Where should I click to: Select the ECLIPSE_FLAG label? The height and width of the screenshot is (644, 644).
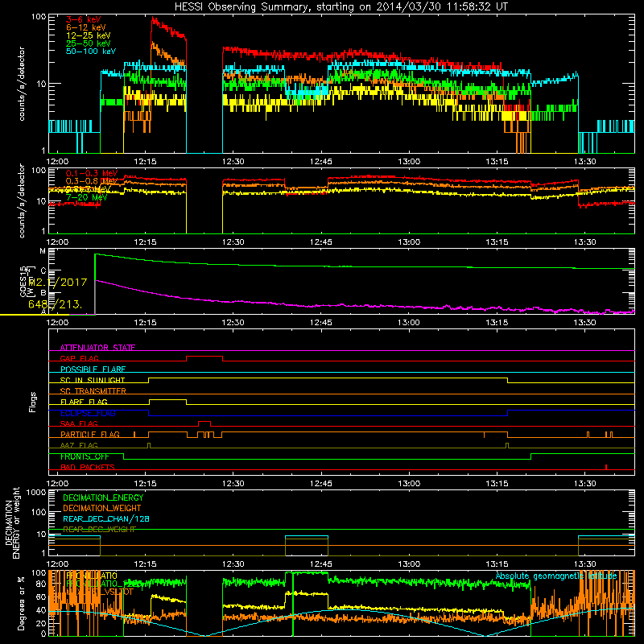tap(88, 413)
